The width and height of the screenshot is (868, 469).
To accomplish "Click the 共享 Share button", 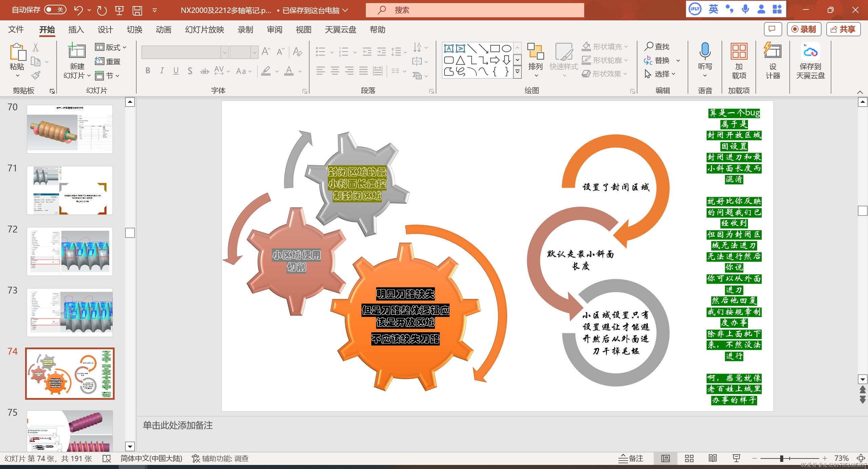I will (x=843, y=29).
